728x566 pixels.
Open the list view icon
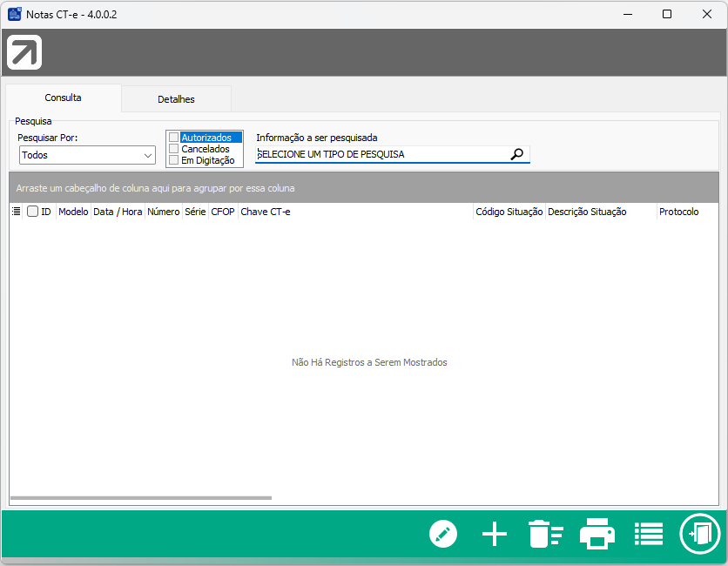[x=649, y=533]
